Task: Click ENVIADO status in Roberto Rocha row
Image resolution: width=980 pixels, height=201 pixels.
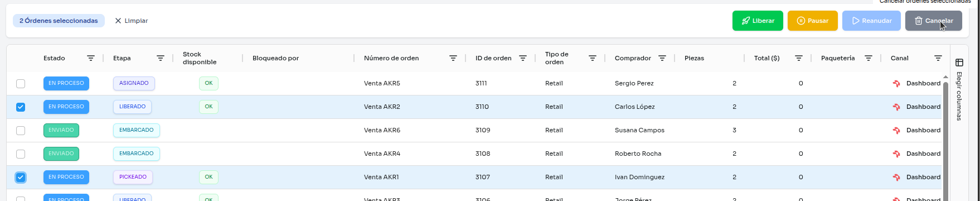Action: coord(61,154)
